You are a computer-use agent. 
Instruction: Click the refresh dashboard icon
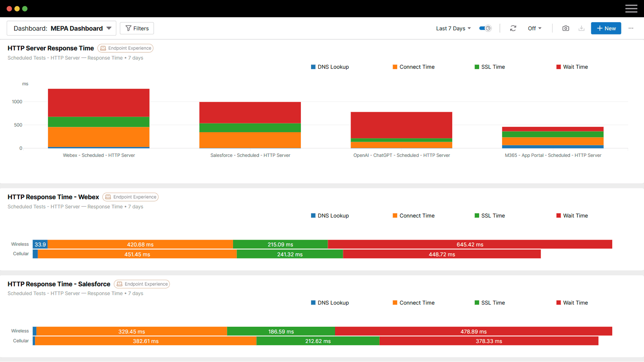pyautogui.click(x=513, y=28)
